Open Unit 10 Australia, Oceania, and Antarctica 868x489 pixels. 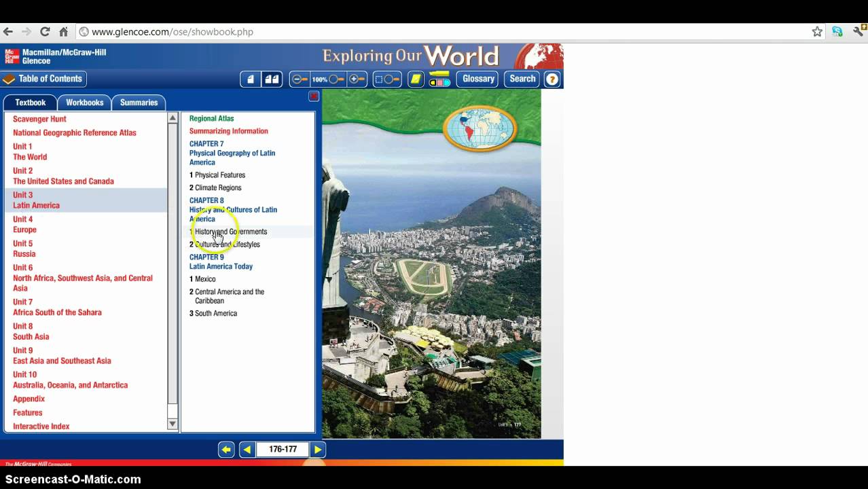70,380
